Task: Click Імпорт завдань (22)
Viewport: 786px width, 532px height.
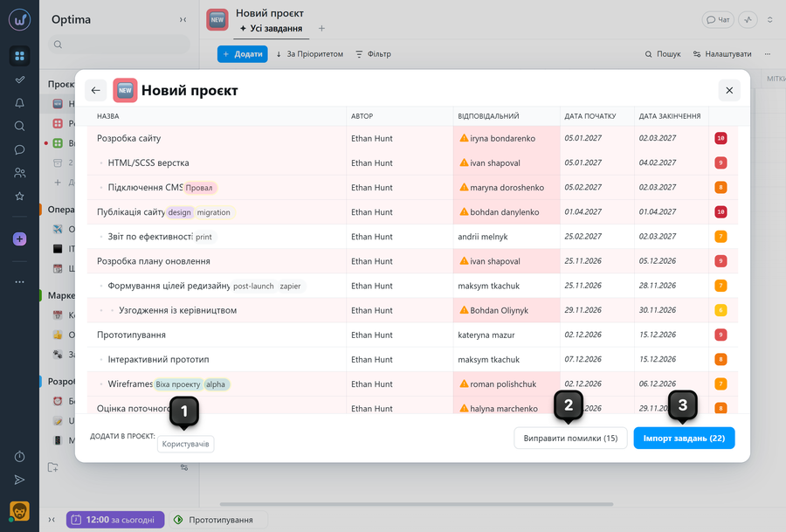Action: point(684,439)
